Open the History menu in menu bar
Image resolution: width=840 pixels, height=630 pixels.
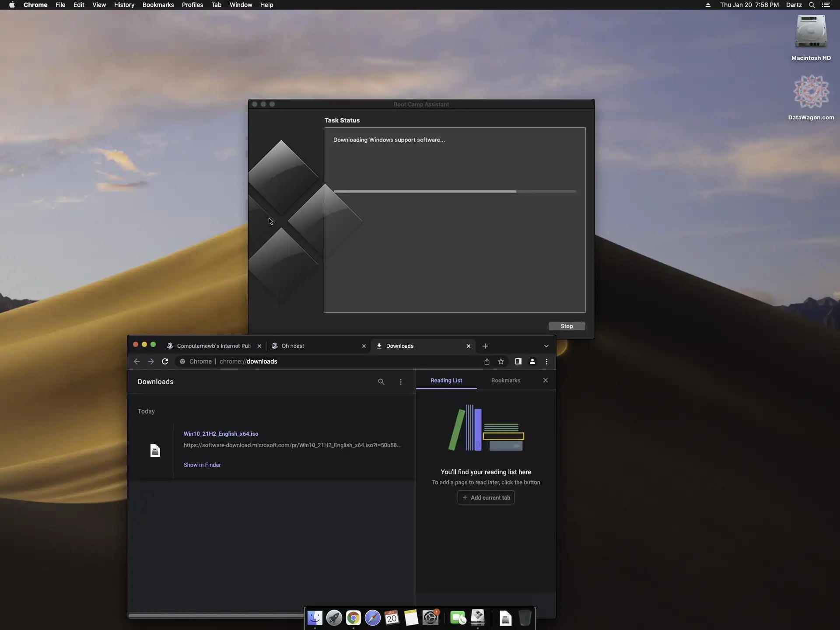124,5
